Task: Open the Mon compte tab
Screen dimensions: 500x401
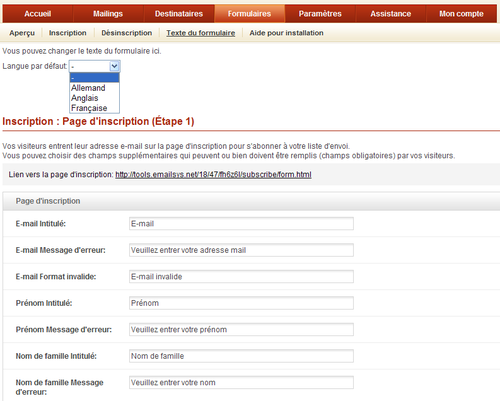Action: pos(461,14)
